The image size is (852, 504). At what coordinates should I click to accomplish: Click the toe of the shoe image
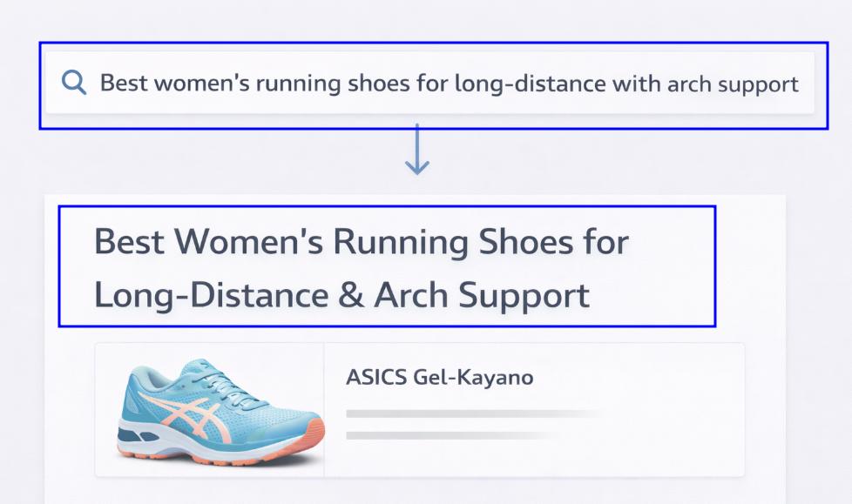click(x=133, y=435)
